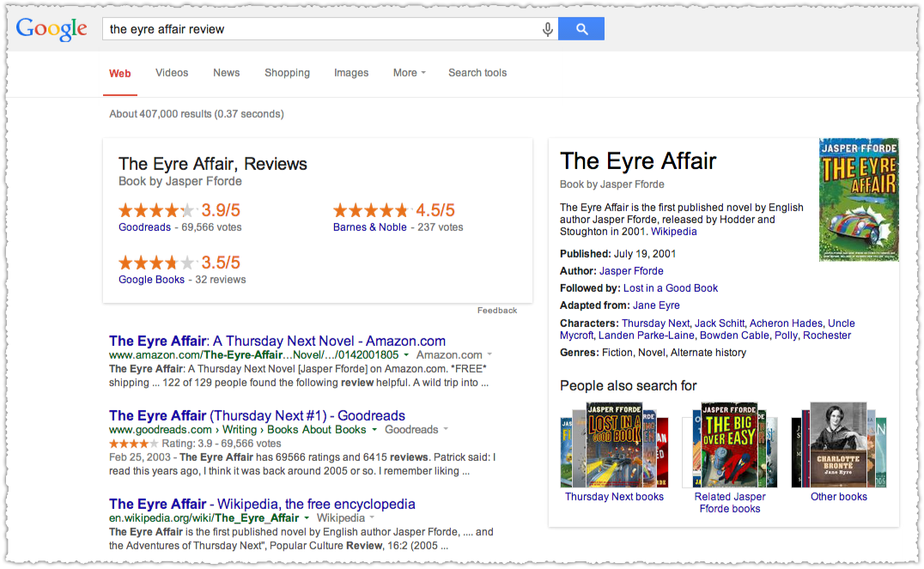The width and height of the screenshot is (924, 569).
Task: Click the Acheron Hades character link
Action: click(x=786, y=324)
